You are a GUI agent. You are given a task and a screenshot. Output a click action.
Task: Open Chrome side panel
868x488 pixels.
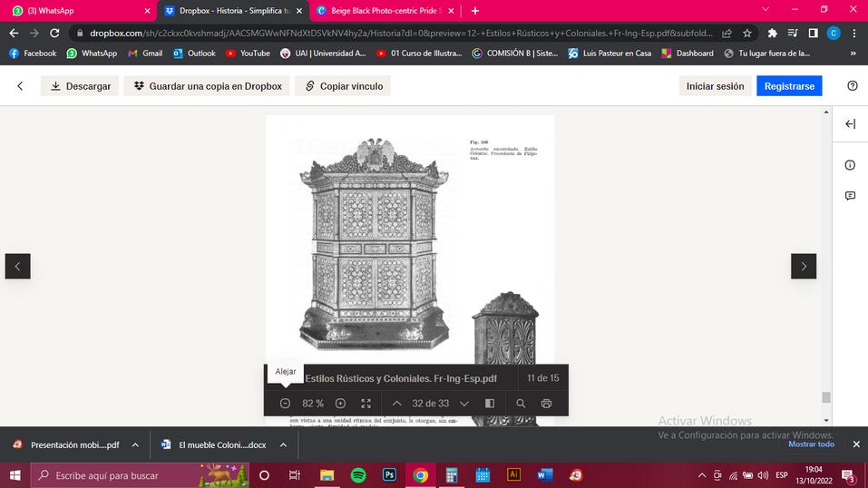(814, 34)
